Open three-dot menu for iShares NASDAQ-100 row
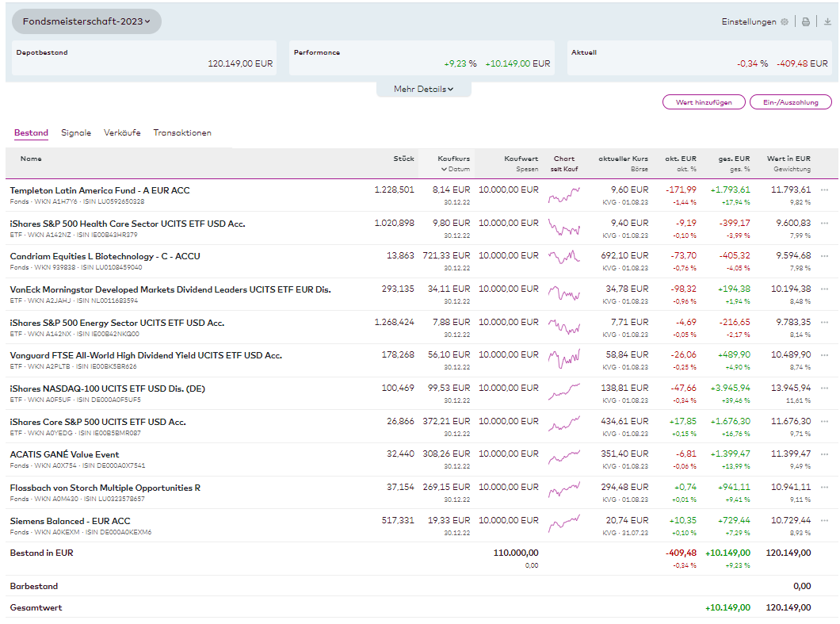The width and height of the screenshot is (840, 624). tap(825, 389)
